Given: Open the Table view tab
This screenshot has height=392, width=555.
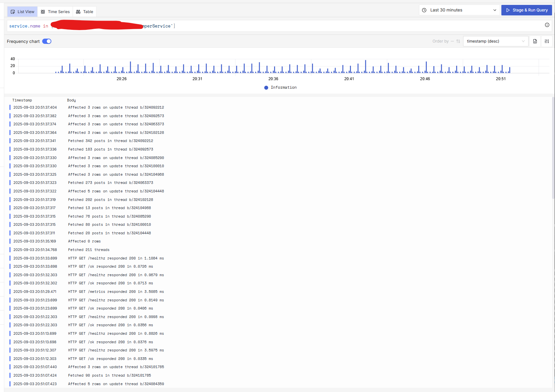Looking at the screenshot, I should [x=85, y=12].
